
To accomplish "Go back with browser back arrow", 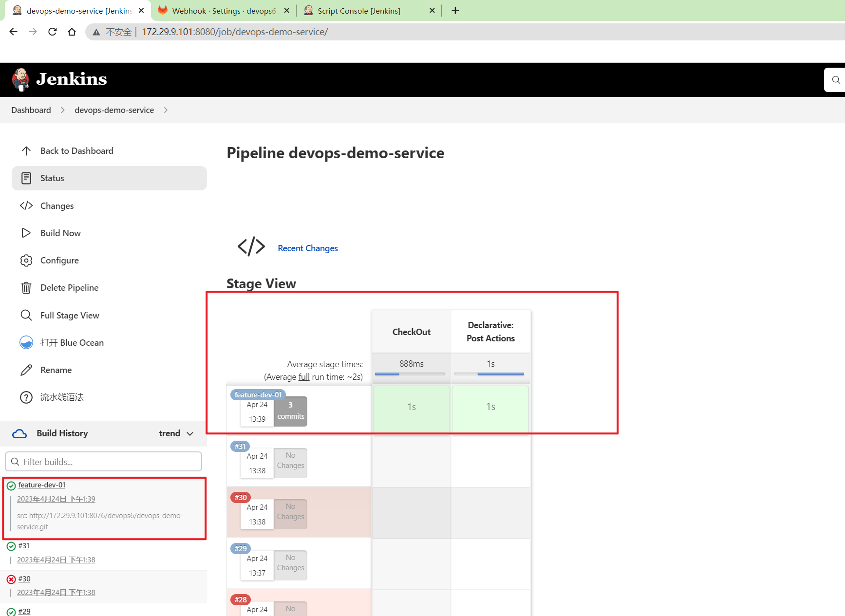I will click(13, 32).
